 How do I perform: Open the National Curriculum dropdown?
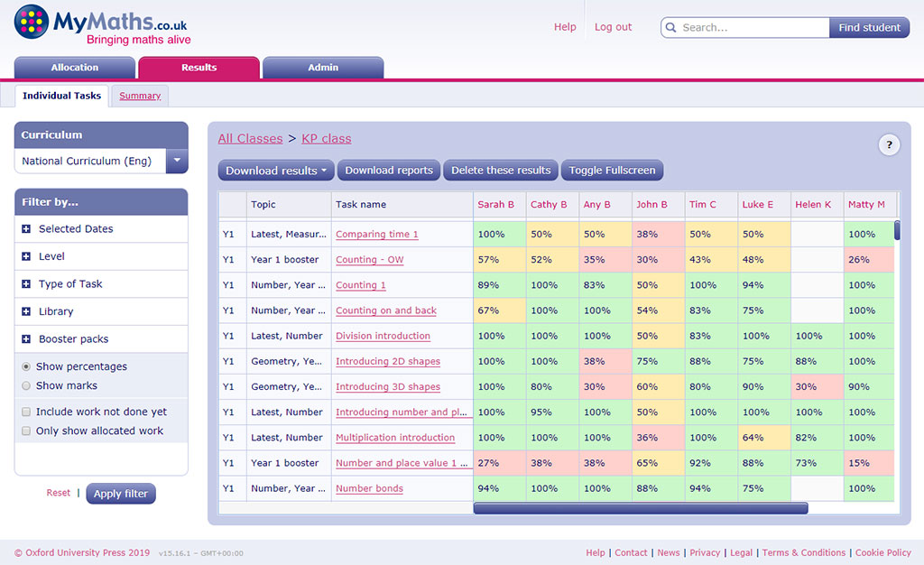click(177, 162)
